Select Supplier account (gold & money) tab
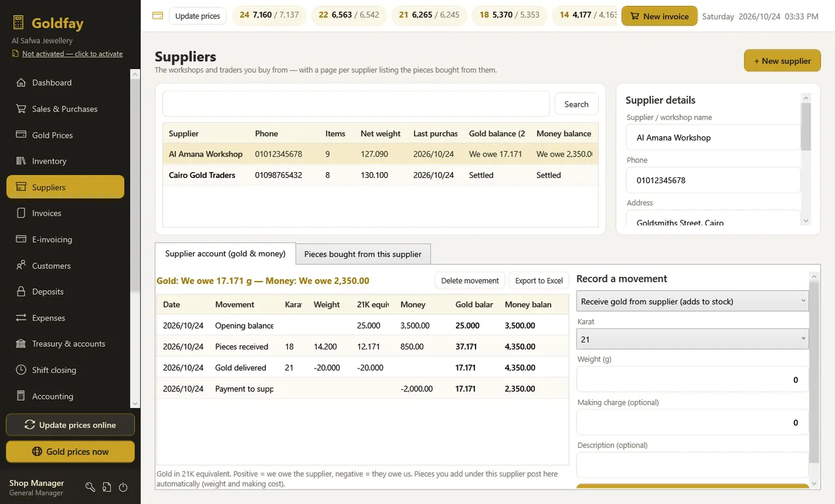 225,254
